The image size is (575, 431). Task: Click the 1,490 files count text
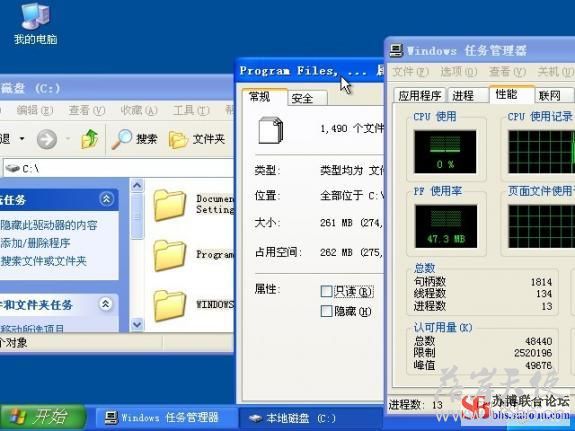[x=352, y=128]
